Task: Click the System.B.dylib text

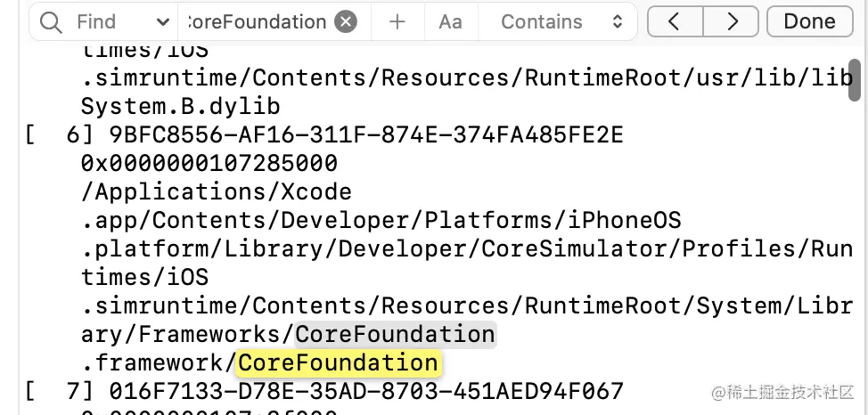Action: pyautogui.click(x=181, y=107)
